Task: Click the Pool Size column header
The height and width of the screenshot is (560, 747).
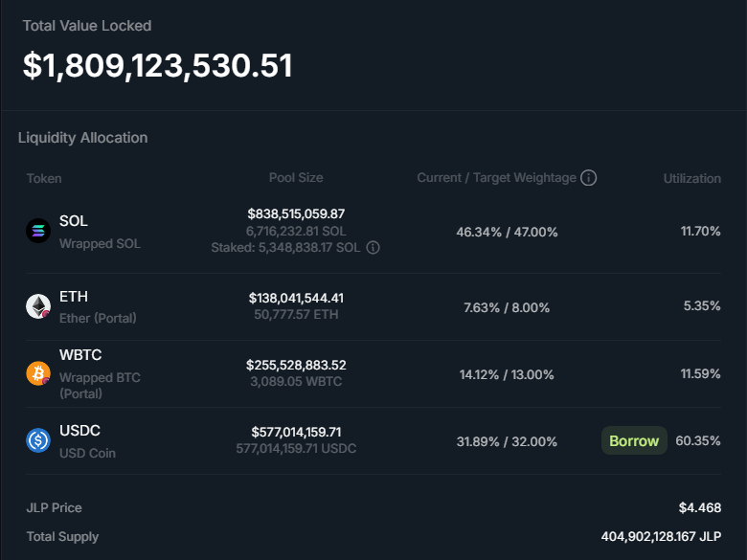Action: tap(296, 178)
